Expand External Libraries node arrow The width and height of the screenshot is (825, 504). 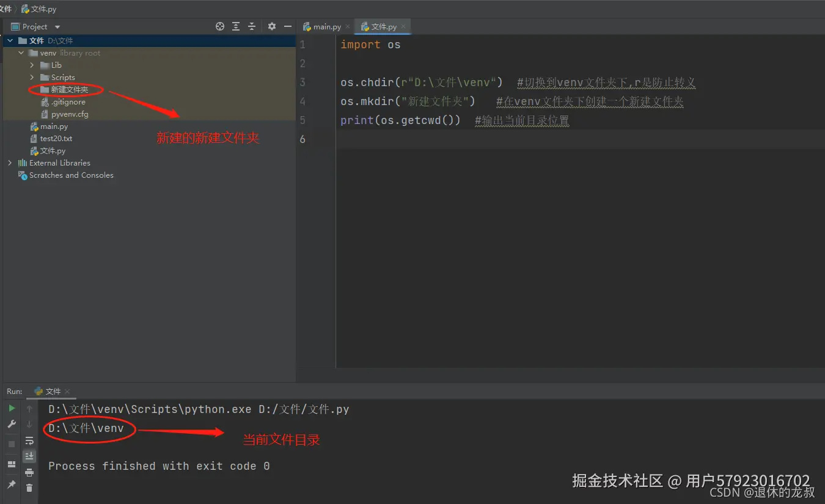point(10,163)
